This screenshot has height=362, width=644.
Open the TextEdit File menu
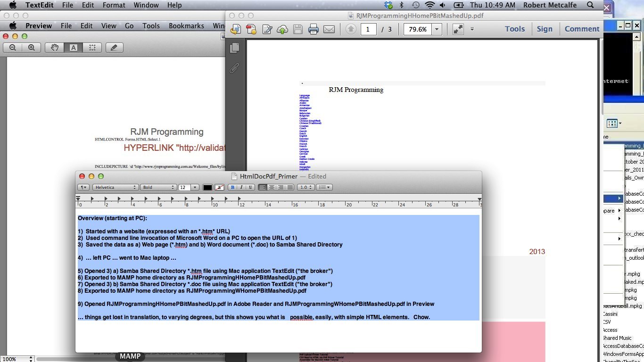pyautogui.click(x=67, y=5)
